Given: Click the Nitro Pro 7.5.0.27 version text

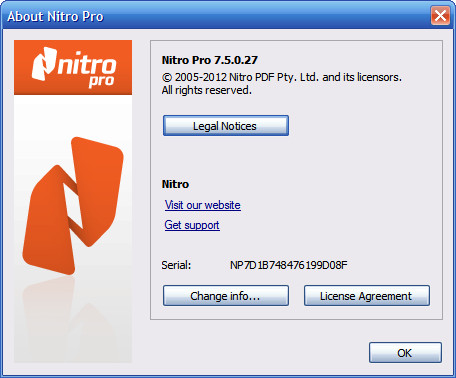Looking at the screenshot, I should pos(210,60).
